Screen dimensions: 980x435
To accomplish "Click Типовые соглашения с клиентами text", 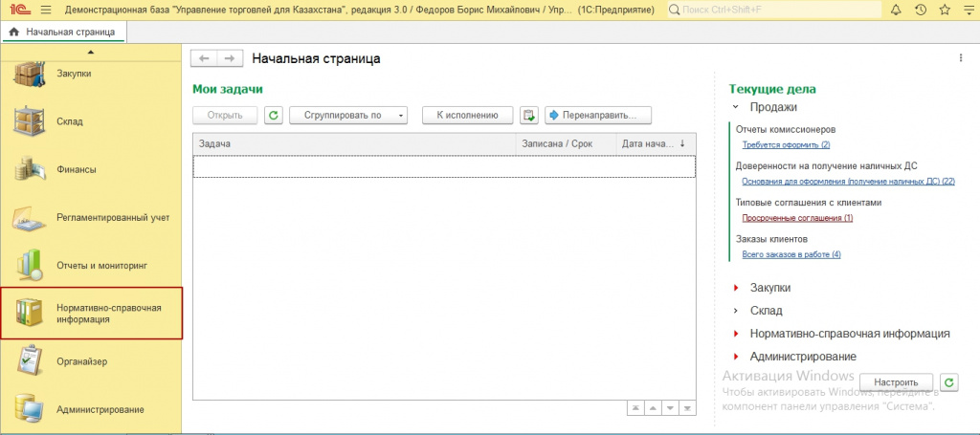I will pyautogui.click(x=809, y=203).
